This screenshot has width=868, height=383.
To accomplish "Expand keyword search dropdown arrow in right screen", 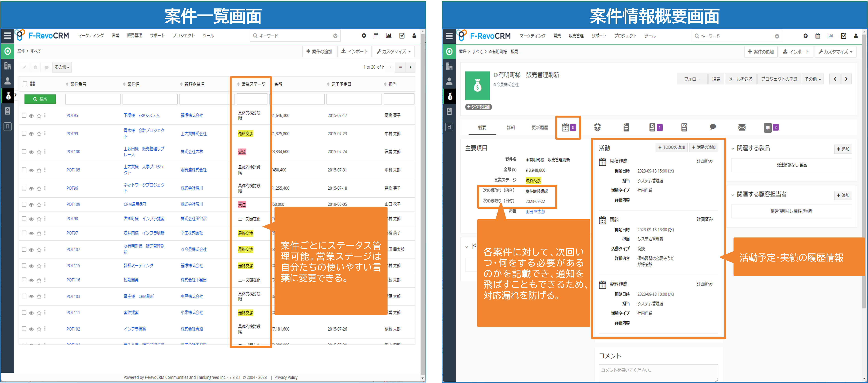I will [777, 36].
